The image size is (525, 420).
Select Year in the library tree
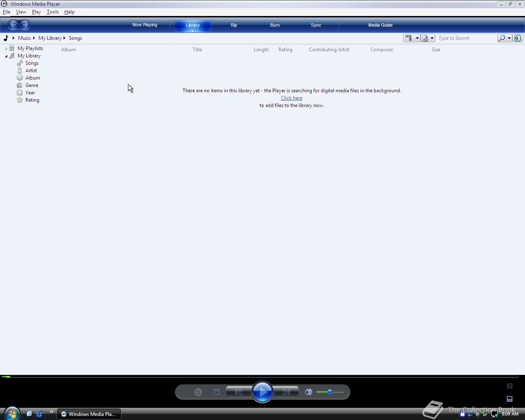pyautogui.click(x=30, y=93)
